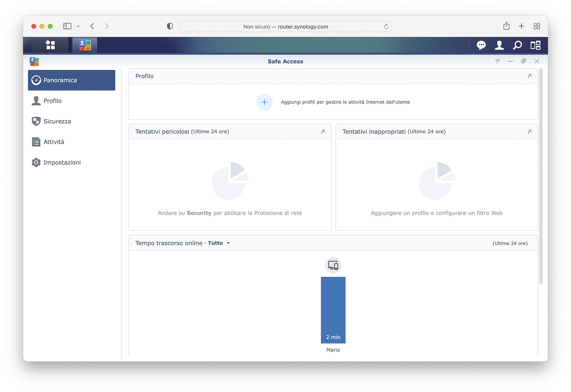
Task: Minimize the Safe Access window
Action: pyautogui.click(x=510, y=61)
